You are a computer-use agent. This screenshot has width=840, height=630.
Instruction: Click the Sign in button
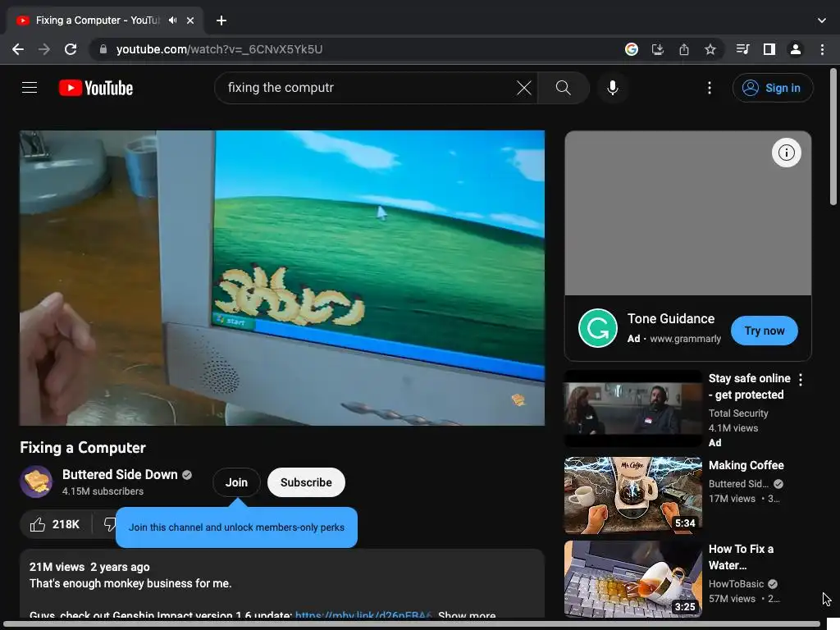pyautogui.click(x=772, y=88)
